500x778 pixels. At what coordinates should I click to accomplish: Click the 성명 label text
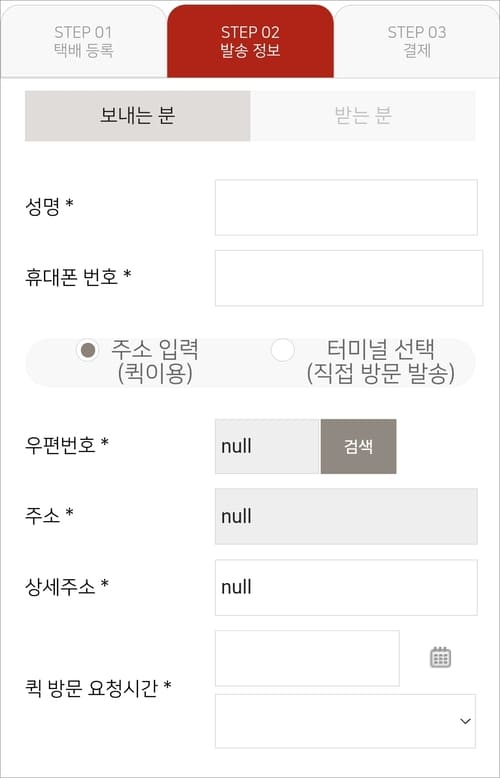click(49, 206)
